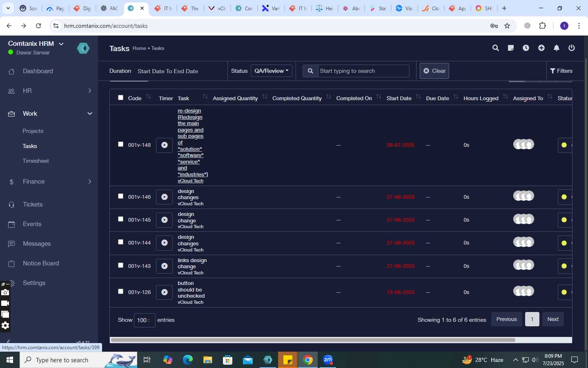Open status dropdown for task 001v-126
The width and height of the screenshot is (588, 368).
(x=565, y=292)
